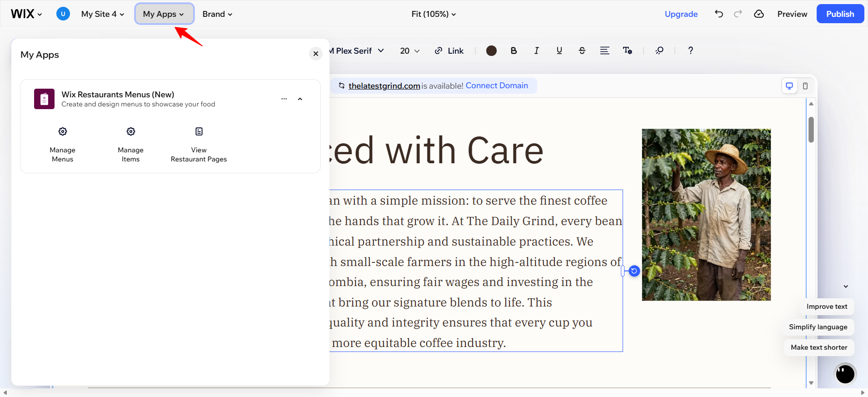Open the Fit (105%) zoom dropdown

coord(434,14)
